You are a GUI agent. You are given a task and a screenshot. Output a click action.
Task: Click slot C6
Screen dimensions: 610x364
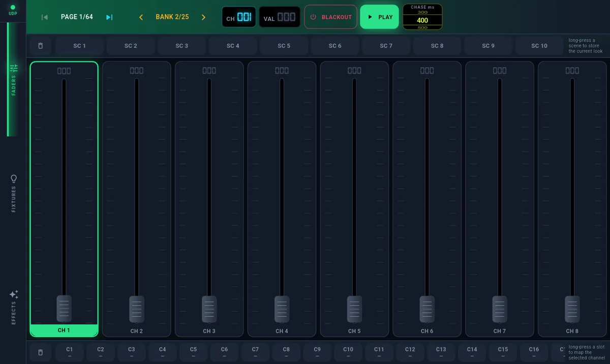click(x=225, y=352)
